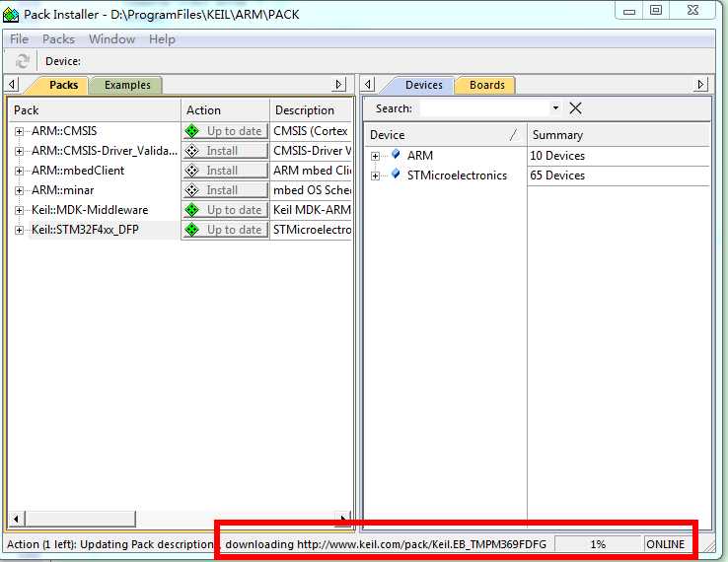Click the right arrow after the Examples tab

pyautogui.click(x=339, y=85)
